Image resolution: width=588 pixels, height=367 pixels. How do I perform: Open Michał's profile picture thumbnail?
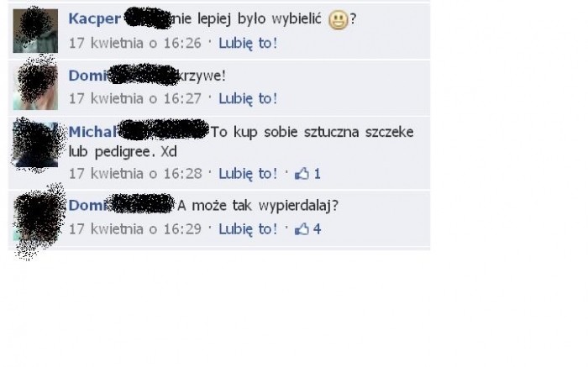pyautogui.click(x=35, y=144)
